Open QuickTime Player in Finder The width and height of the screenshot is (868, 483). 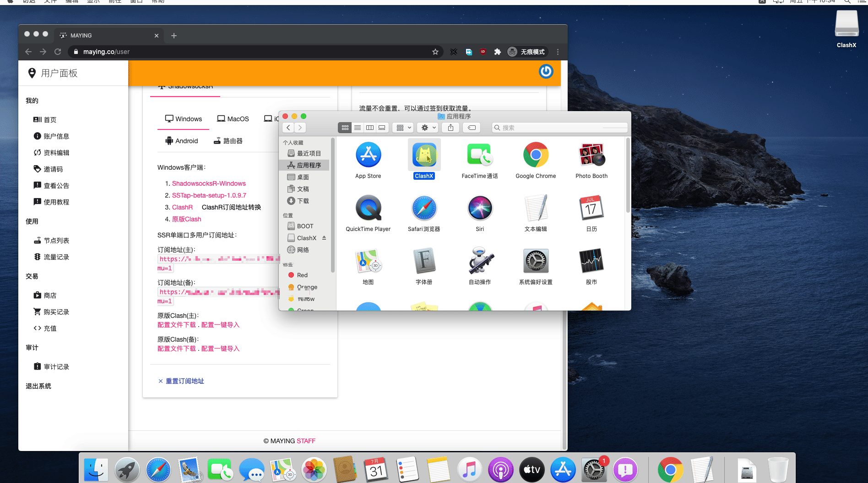[x=368, y=209]
